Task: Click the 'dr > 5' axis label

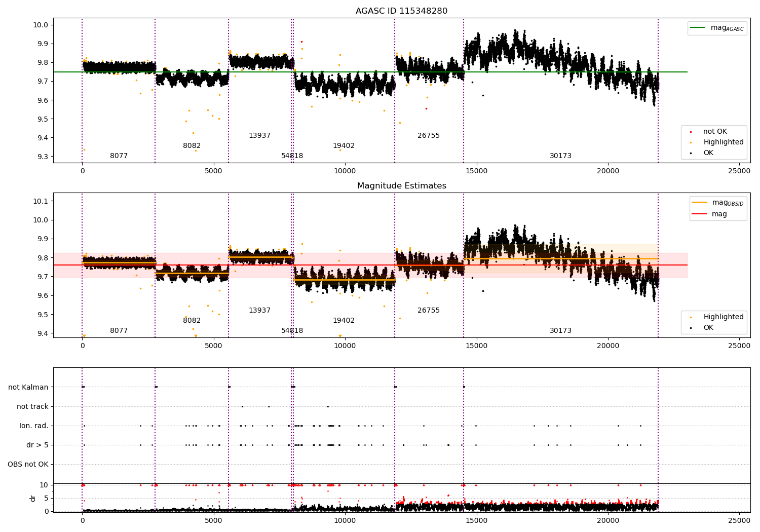Action: 37,445
